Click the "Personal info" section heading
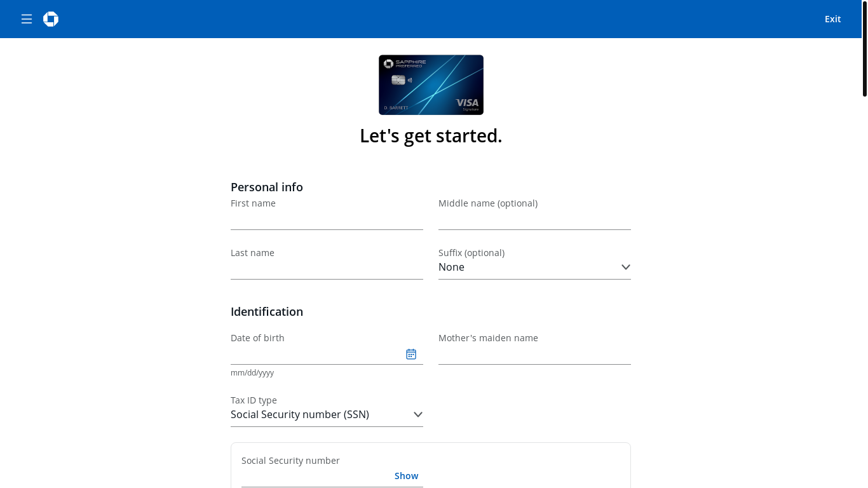The width and height of the screenshot is (868, 488). coord(267,187)
